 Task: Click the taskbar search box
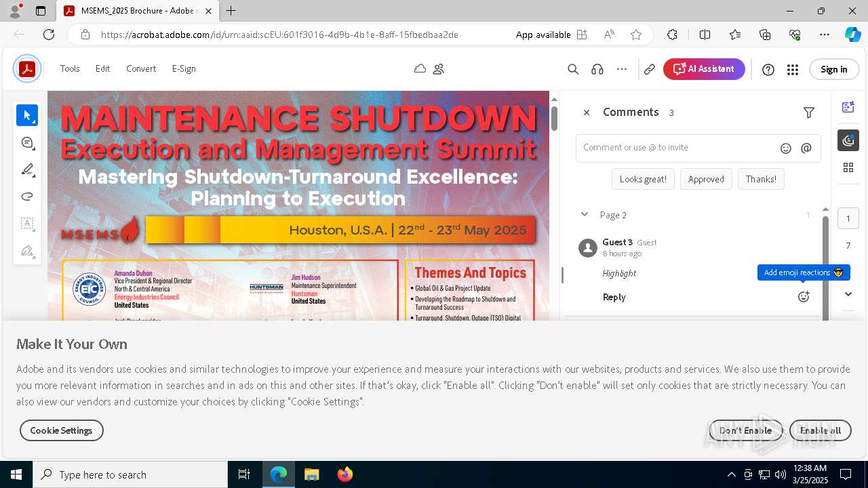point(130,474)
